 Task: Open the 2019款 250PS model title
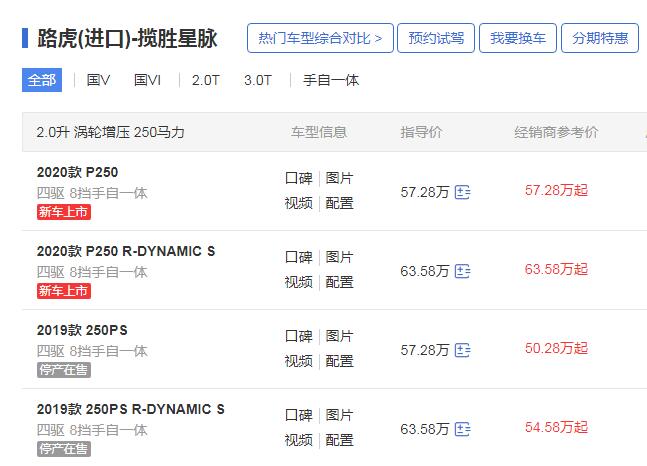click(x=82, y=330)
